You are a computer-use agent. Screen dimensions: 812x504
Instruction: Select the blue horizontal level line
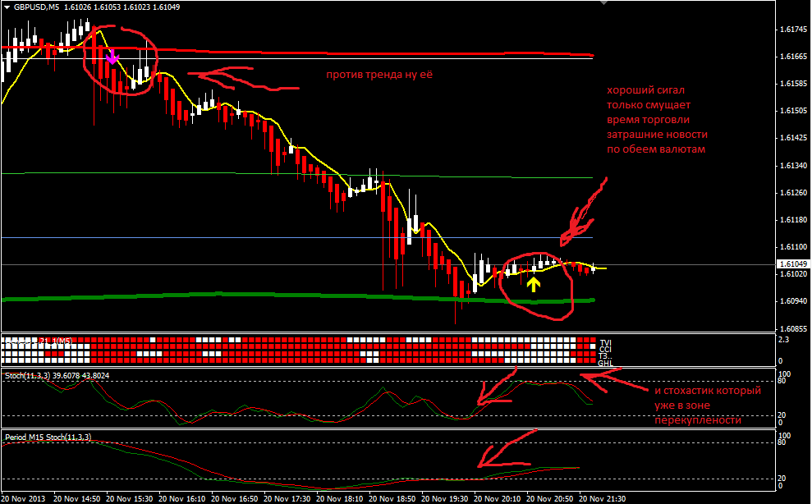(297, 238)
